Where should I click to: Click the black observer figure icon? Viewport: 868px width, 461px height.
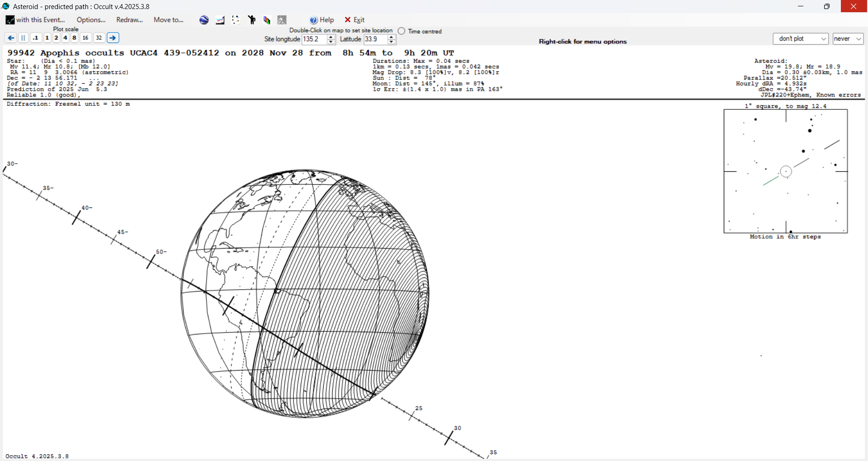pyautogui.click(x=252, y=20)
